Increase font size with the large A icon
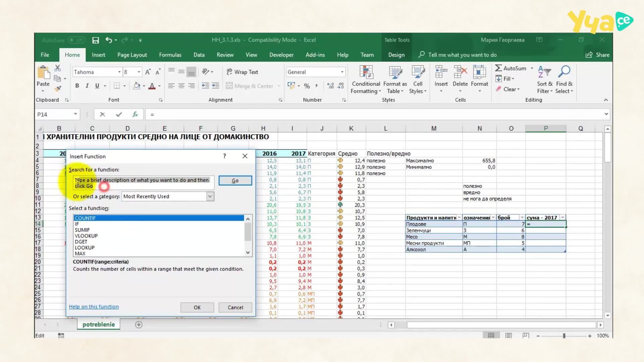The image size is (644, 362). click(148, 72)
